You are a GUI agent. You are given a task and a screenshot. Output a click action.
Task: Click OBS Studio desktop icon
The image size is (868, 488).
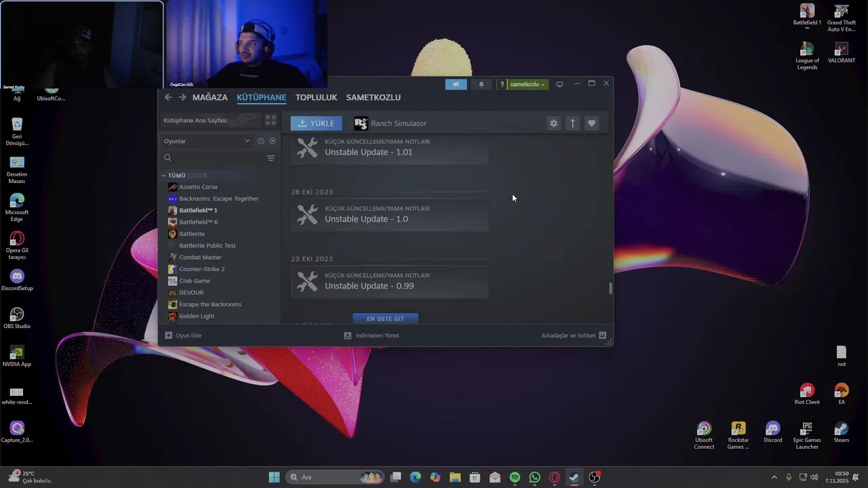(x=17, y=318)
